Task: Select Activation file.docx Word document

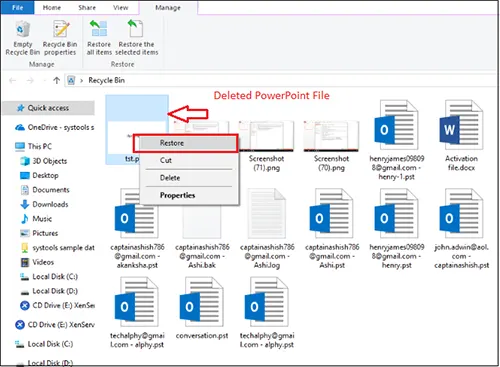Action: [461, 136]
